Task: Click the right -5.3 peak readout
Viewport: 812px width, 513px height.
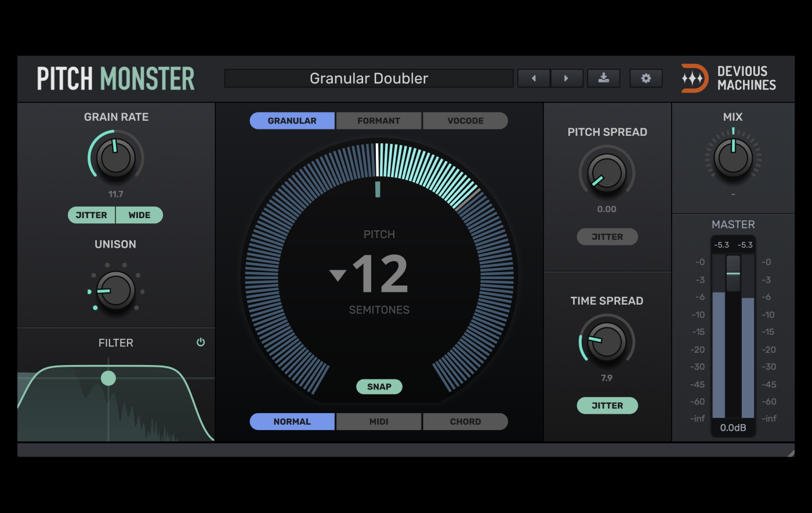Action: click(x=745, y=245)
